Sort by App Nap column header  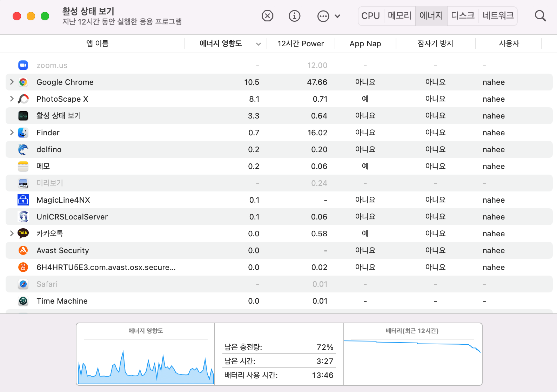365,43
